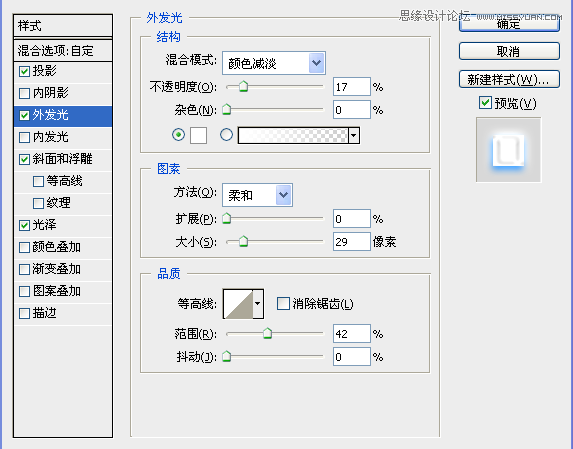Select the 内阴影 style row label
This screenshot has width=573, height=449.
(x=50, y=93)
